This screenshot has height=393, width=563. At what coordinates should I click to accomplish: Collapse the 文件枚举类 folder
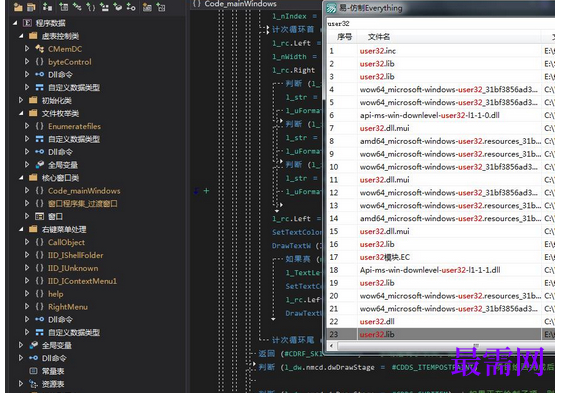point(21,113)
